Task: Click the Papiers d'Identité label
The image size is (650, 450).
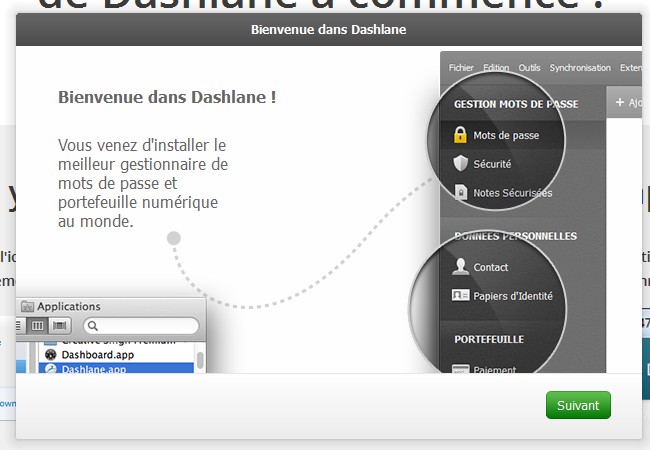Action: pos(513,296)
